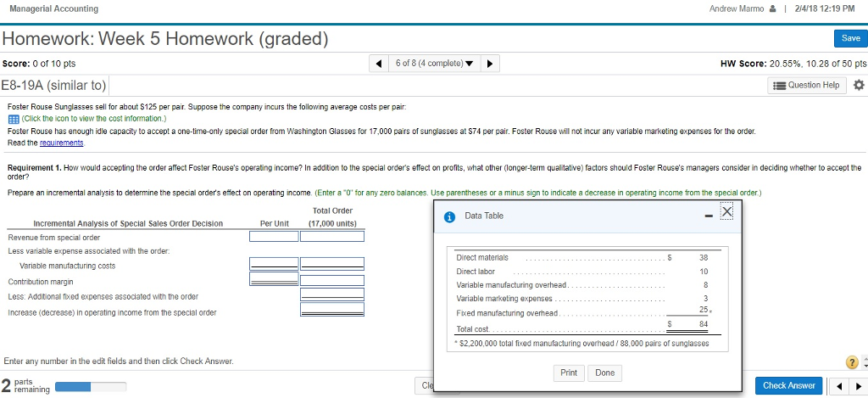868x398 pixels.
Task: Click 'Total cost' row in Data Table
Action: 582,327
